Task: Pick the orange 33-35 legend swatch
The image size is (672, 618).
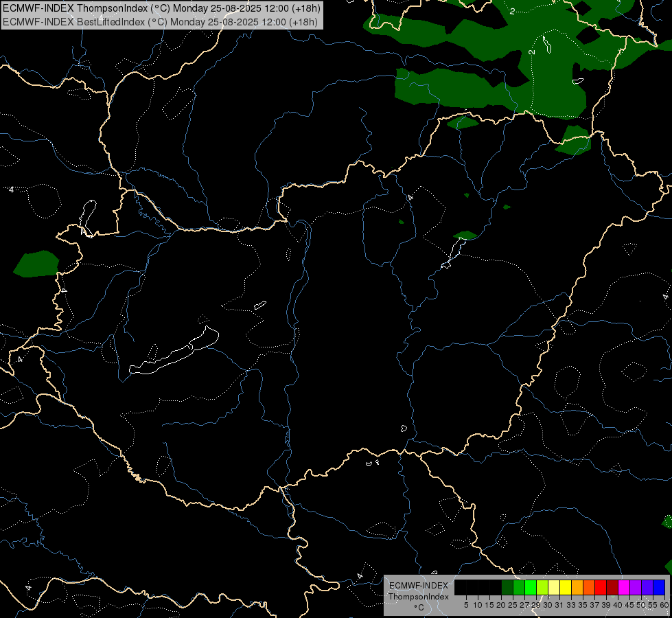Action: [x=577, y=588]
